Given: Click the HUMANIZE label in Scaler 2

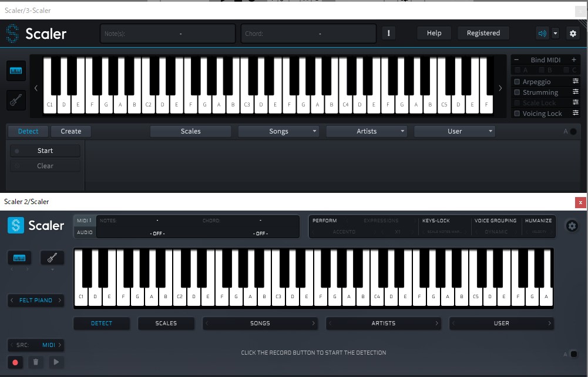Looking at the screenshot, I should point(538,221).
